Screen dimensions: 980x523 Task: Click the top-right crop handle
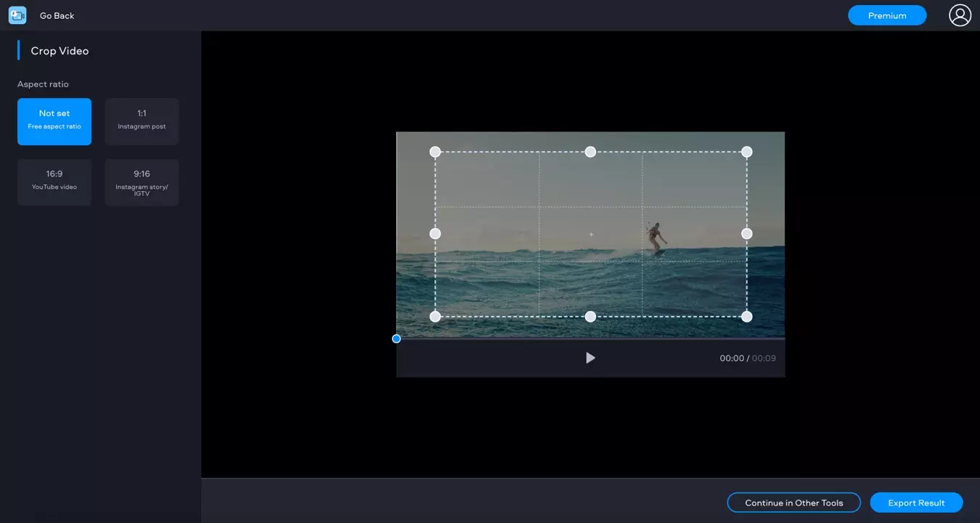(746, 152)
